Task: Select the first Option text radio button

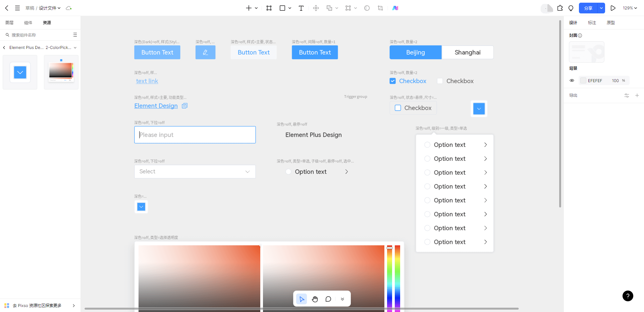Action: (427, 145)
